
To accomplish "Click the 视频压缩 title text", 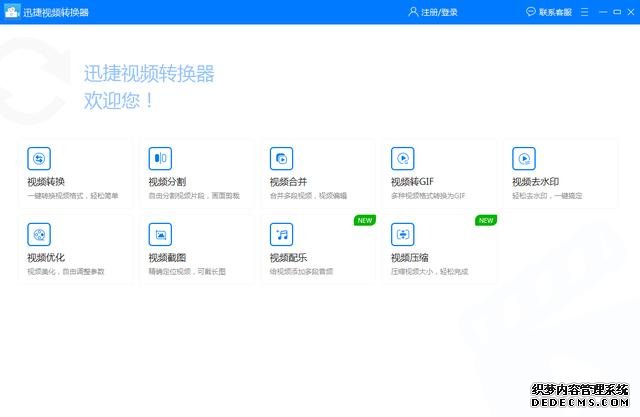I will [409, 257].
